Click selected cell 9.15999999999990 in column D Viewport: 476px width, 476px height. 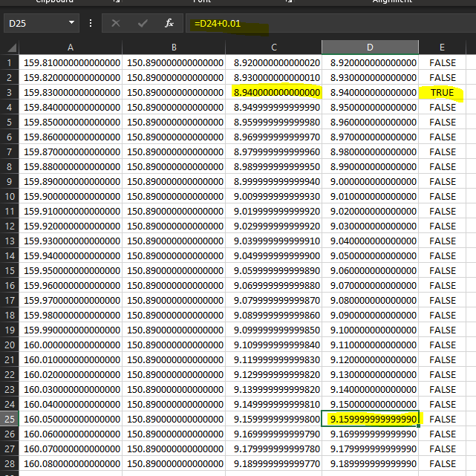click(370, 420)
